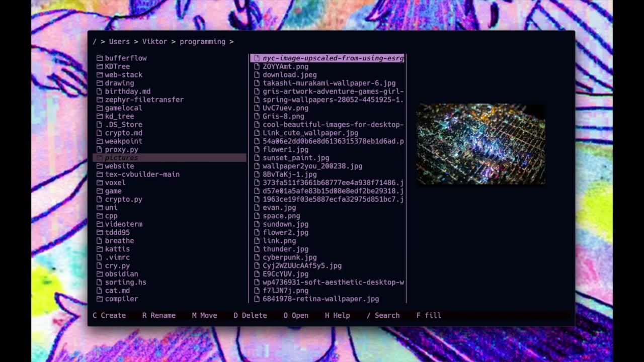Choose the H Help command
The image size is (644, 362).
click(x=337, y=315)
